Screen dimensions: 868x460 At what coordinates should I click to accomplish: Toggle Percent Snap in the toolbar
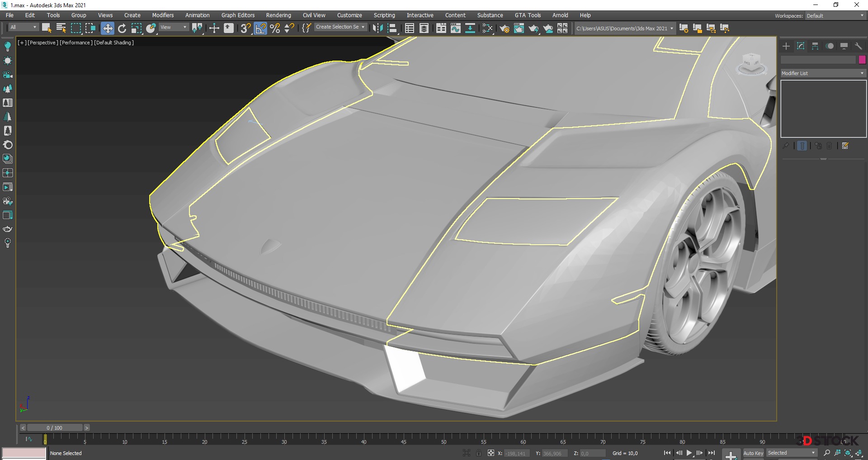pyautogui.click(x=275, y=28)
